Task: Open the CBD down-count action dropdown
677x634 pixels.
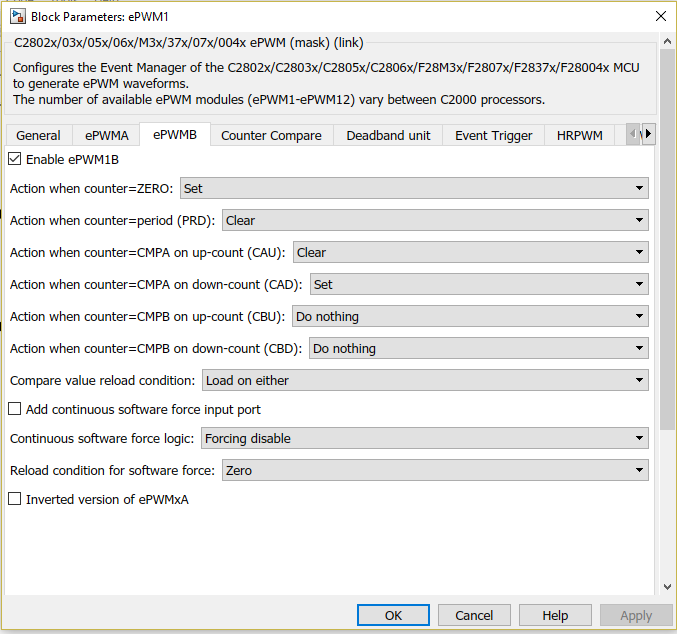Action: [x=479, y=348]
